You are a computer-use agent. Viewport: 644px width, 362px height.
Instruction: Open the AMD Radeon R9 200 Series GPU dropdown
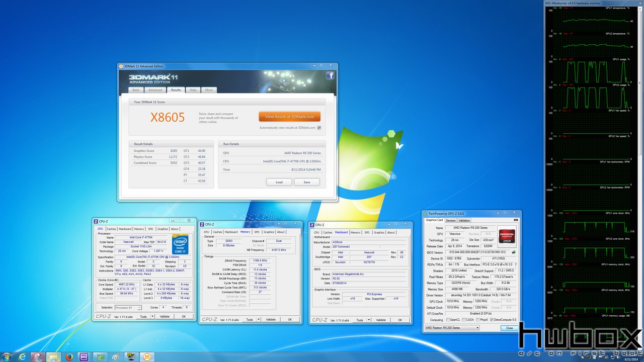(452, 328)
